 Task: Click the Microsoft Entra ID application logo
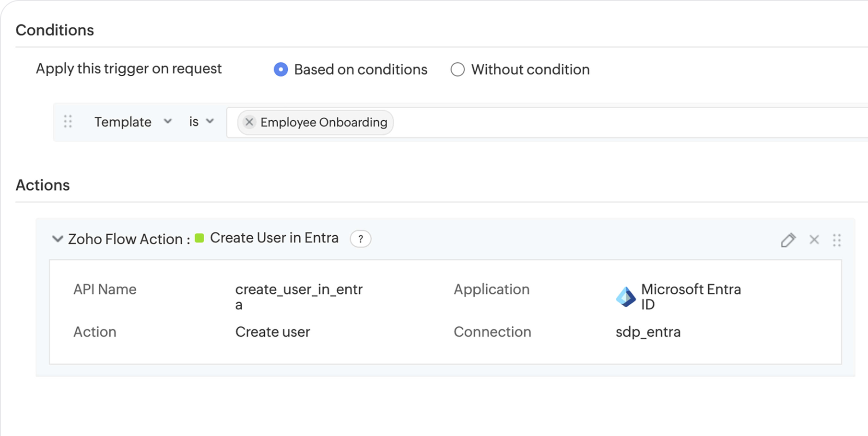625,296
